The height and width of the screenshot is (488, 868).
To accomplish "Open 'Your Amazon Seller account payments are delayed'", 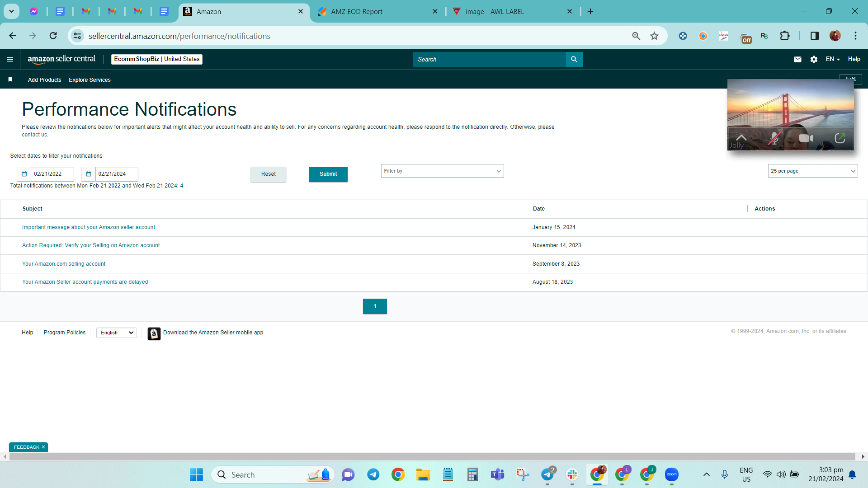I will point(85,282).
